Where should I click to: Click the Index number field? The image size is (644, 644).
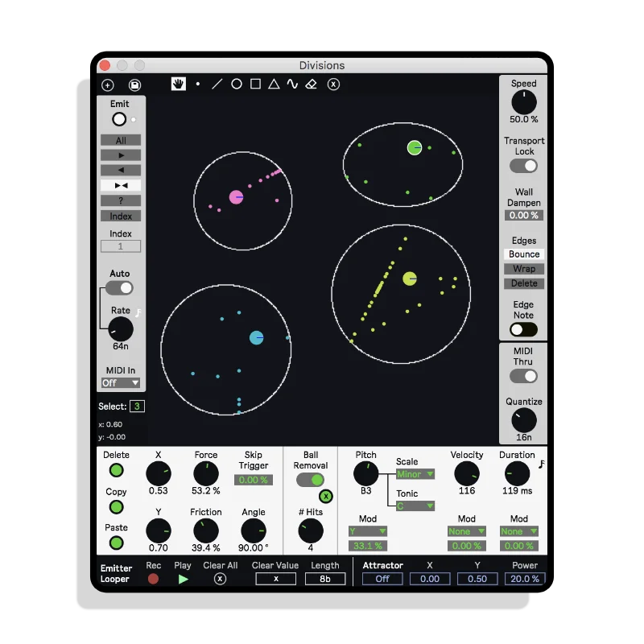tap(121, 246)
